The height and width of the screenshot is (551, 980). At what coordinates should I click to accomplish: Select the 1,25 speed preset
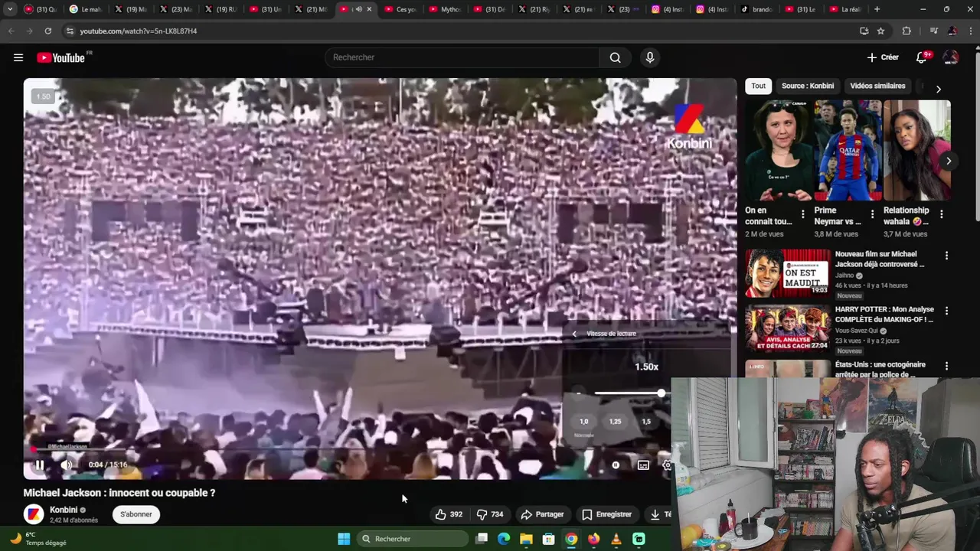pos(615,422)
